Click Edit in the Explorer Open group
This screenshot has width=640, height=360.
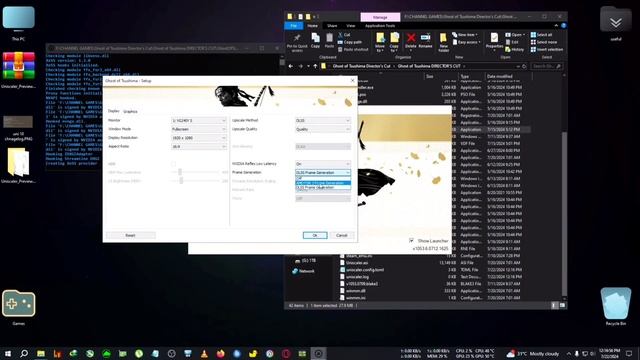click(512, 42)
